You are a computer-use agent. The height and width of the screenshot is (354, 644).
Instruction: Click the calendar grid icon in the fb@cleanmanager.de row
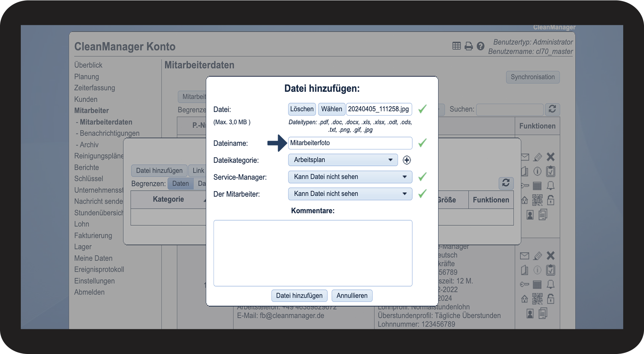tap(537, 284)
